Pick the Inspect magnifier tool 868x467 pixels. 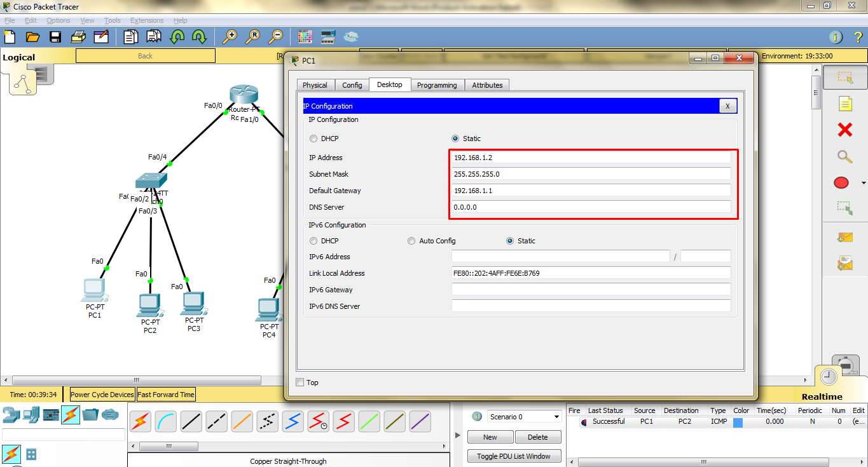pos(844,157)
